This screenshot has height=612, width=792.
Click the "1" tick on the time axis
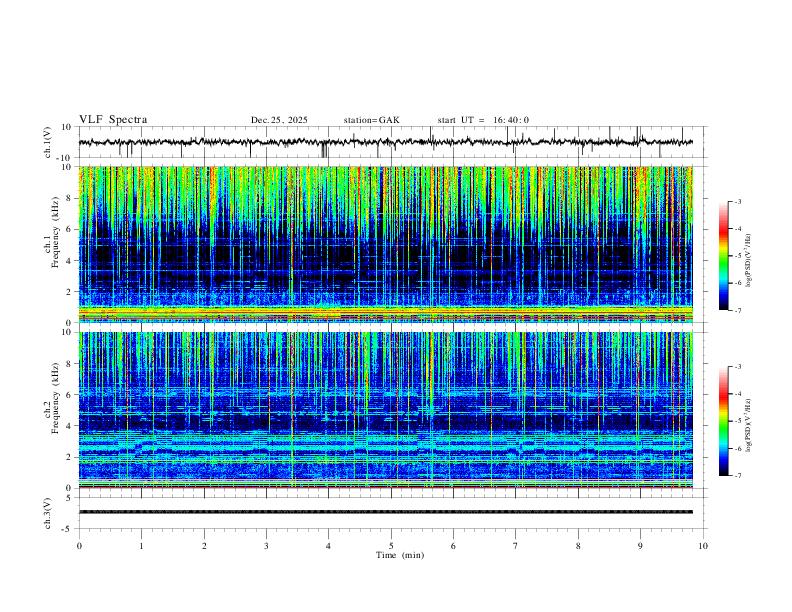(x=141, y=546)
